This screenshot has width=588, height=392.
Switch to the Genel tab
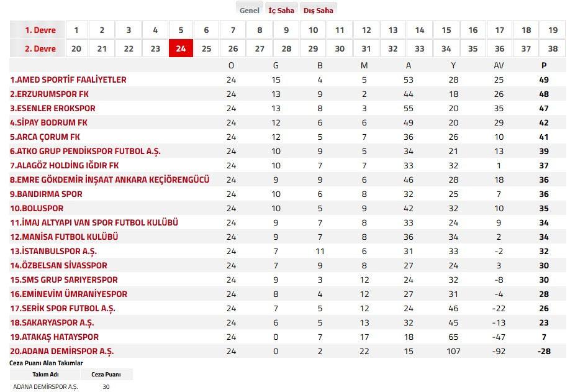(x=250, y=10)
